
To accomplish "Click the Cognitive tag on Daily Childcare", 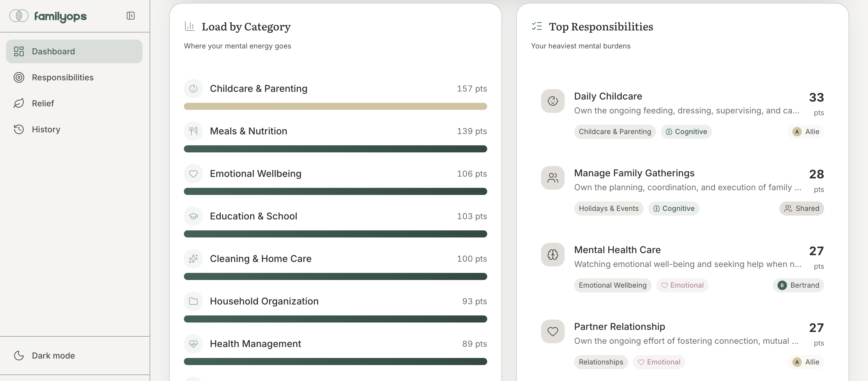I will (x=686, y=132).
